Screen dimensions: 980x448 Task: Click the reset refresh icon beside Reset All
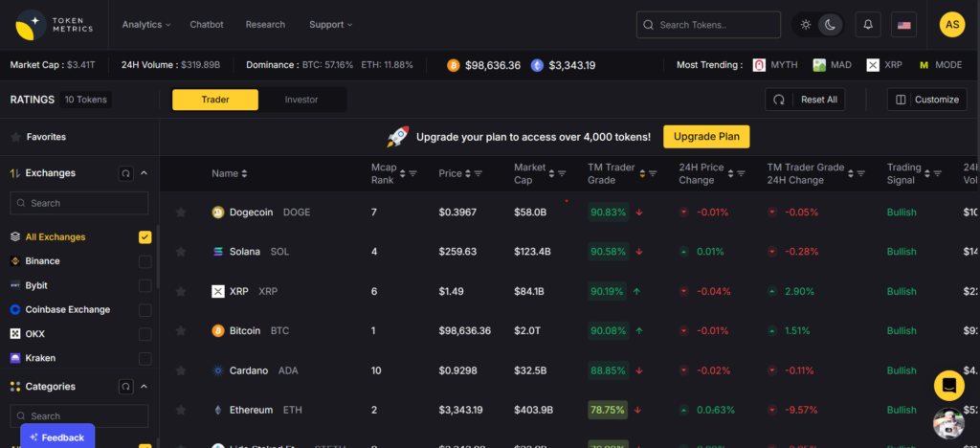tap(779, 100)
